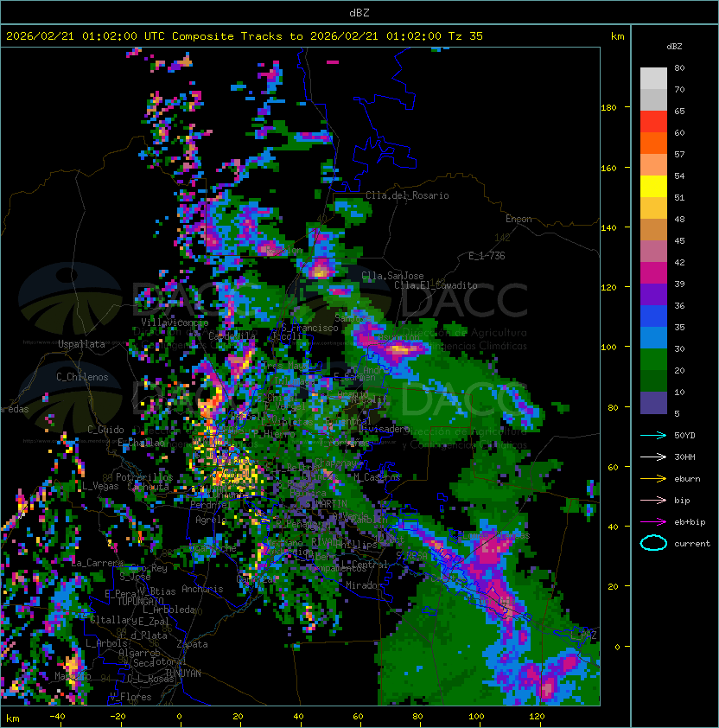The height and width of the screenshot is (728, 719).
Task: Click the 'TUPUNGATO' map label
Action: tap(140, 601)
